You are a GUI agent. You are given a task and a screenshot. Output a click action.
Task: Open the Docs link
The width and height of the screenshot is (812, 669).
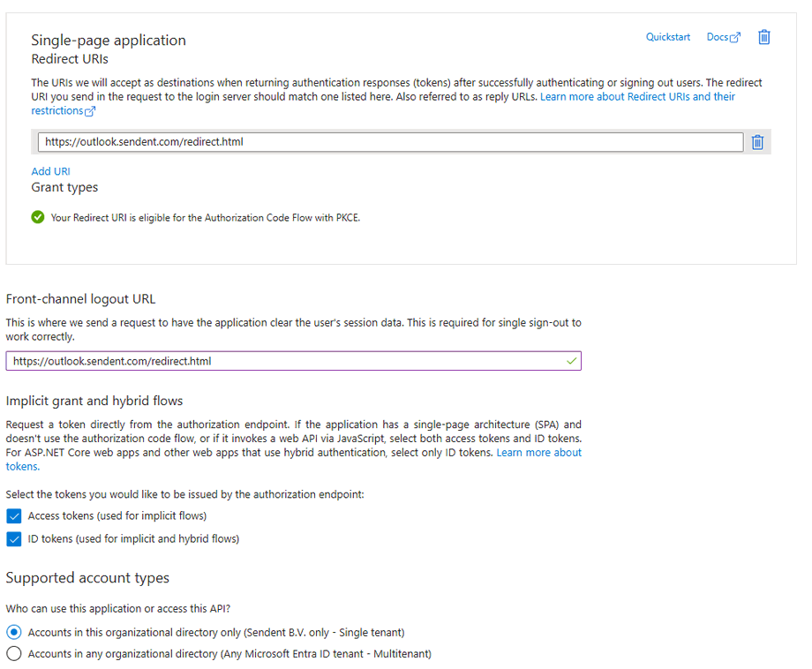(x=717, y=37)
